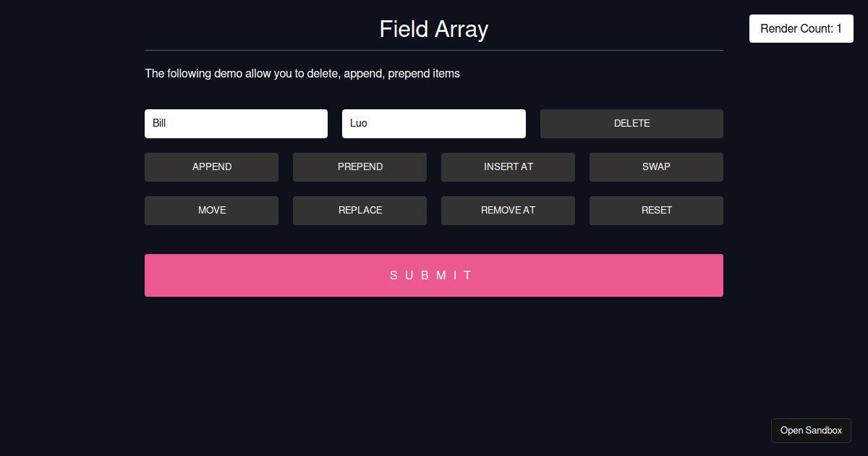Viewport: 868px width, 456px height.
Task: Focus the last name field containing Luo
Action: [433, 124]
